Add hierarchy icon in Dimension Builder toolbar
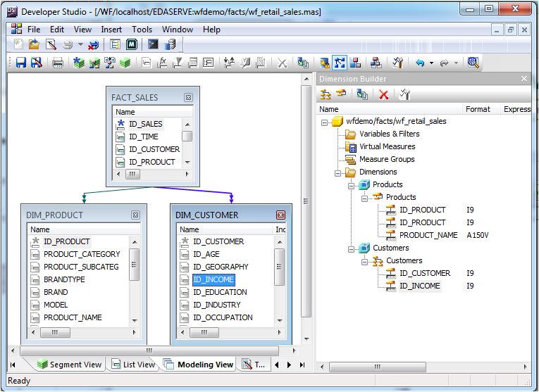 click(x=326, y=94)
